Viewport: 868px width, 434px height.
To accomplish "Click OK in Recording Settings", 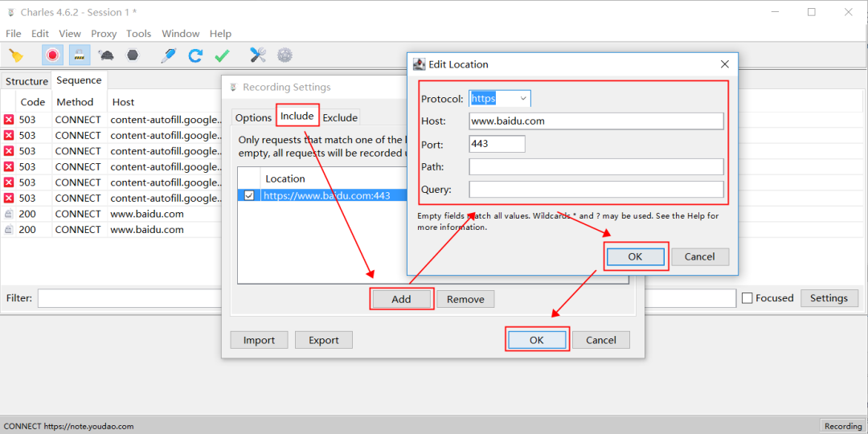I will [537, 340].
